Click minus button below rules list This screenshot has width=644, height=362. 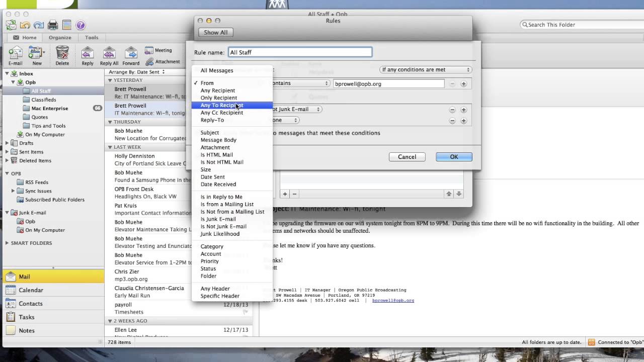point(295,194)
